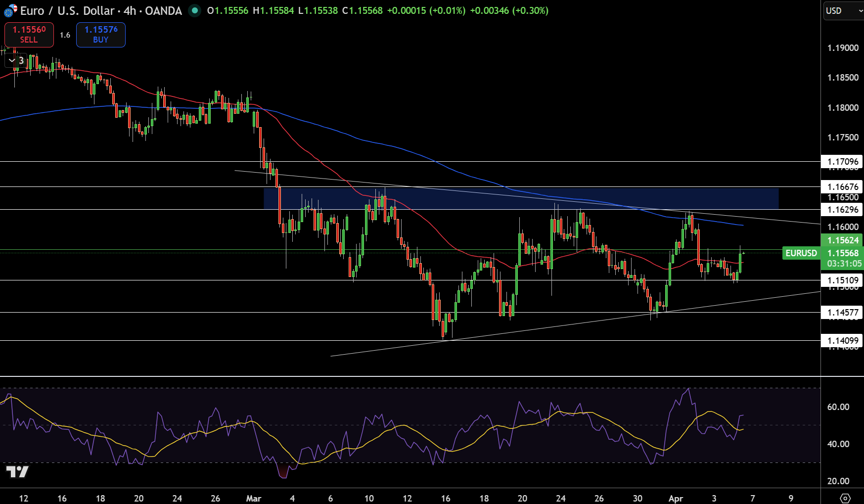
Task: Open the USD currency dropdown
Action: click(843, 10)
